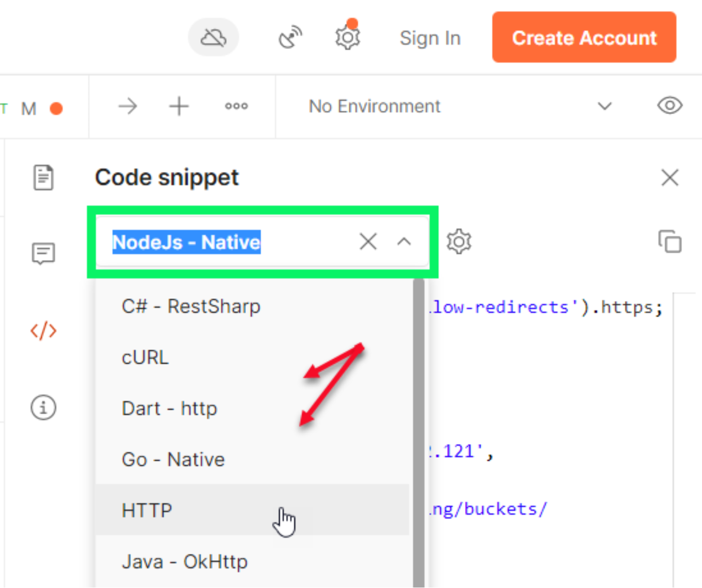702x588 pixels.
Task: Add a new tab with plus icon
Action: tap(179, 106)
